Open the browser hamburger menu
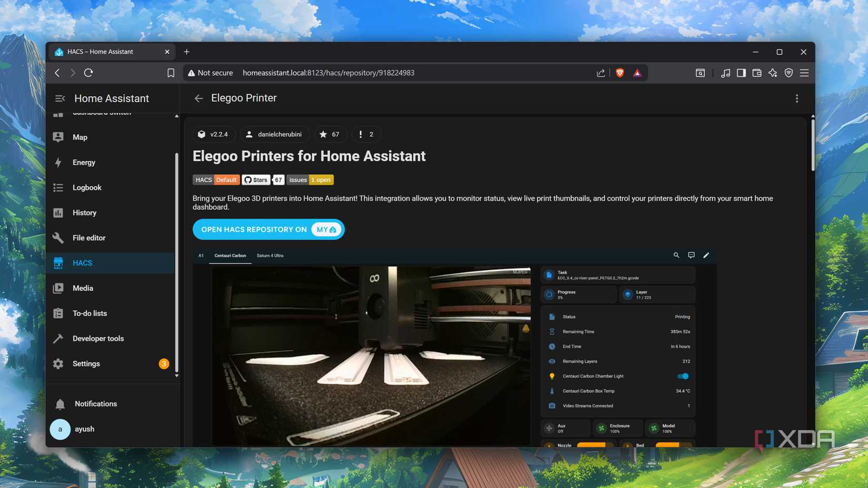The image size is (868, 488). click(804, 73)
